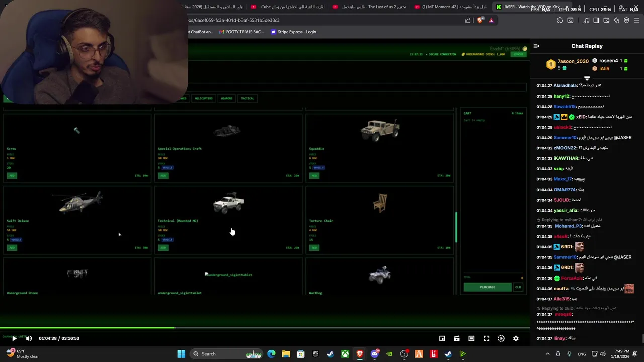Add the Screw item to cart
Screen dimensions: 644x362
pyautogui.click(x=12, y=176)
